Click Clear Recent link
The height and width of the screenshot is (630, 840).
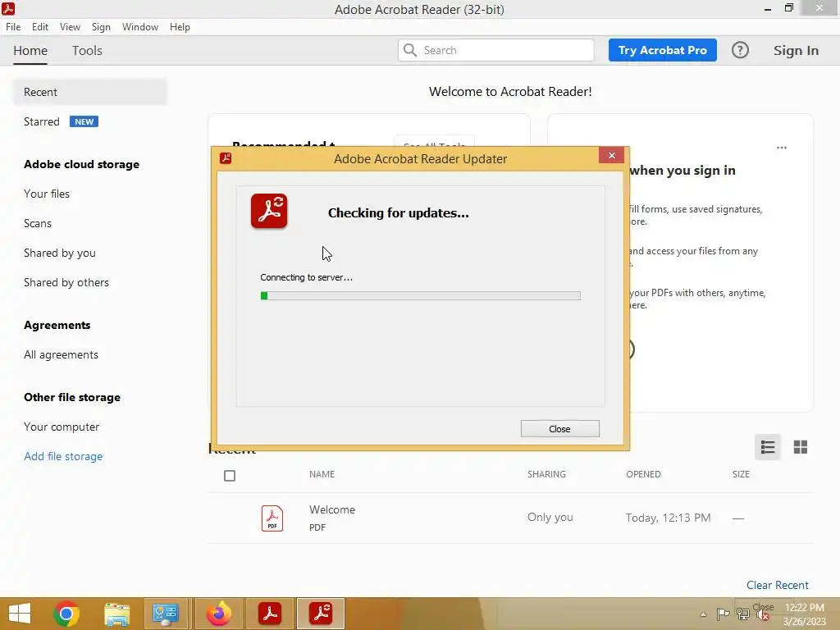778,585
